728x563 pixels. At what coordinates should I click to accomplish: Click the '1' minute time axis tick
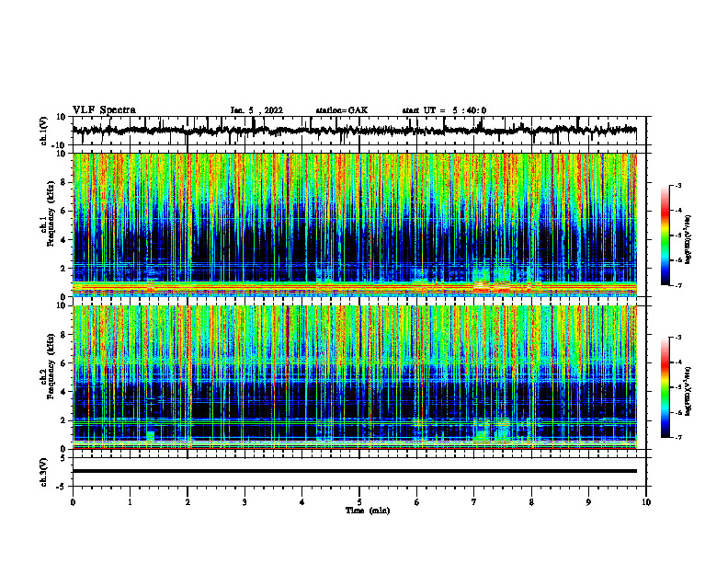coord(130,502)
